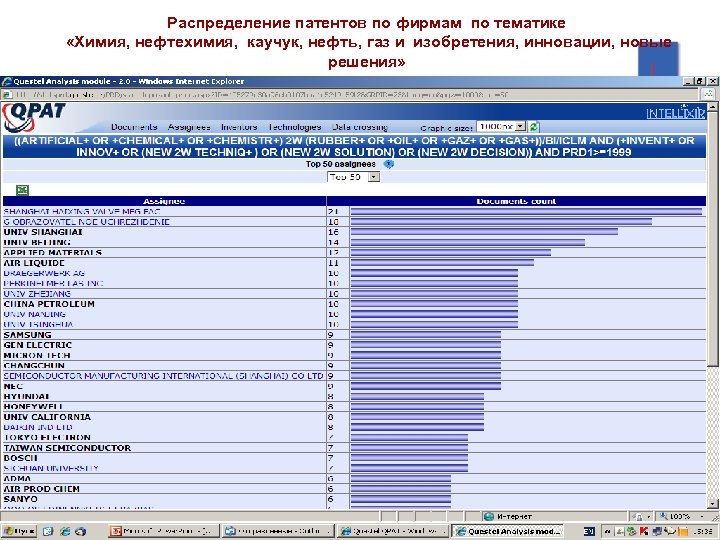
Task: Switch to Questel Analysis module taskbar button
Action: (507, 531)
